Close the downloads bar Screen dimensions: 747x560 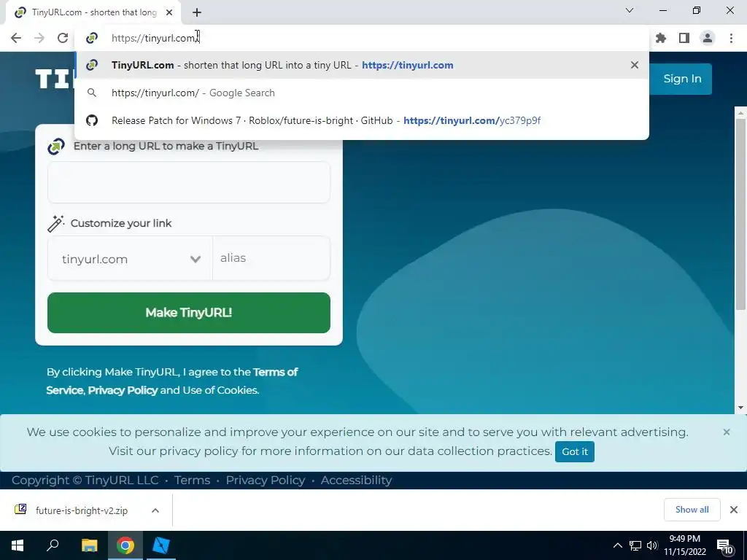tap(734, 510)
